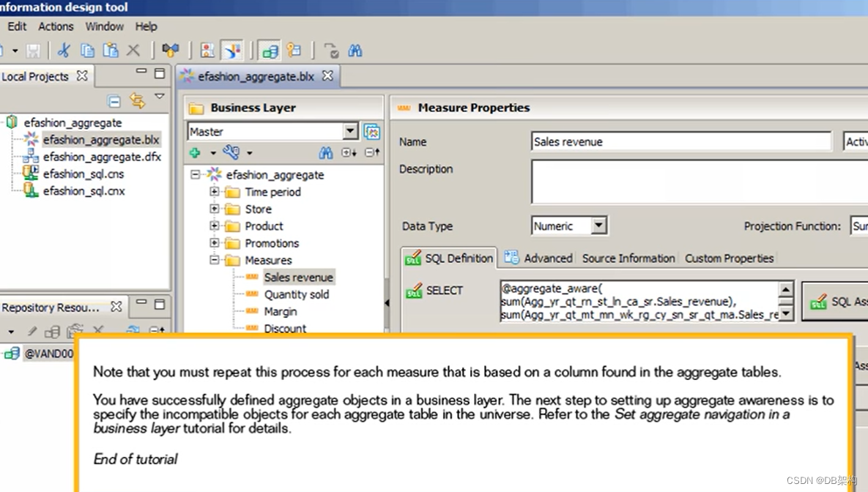Click the Delete X toolbar icon
The width and height of the screenshot is (868, 492).
click(x=133, y=51)
